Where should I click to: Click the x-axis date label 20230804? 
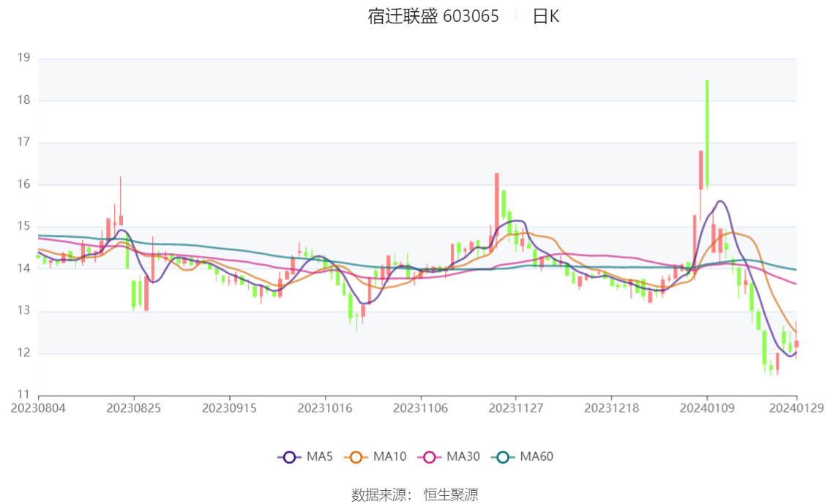[38, 408]
